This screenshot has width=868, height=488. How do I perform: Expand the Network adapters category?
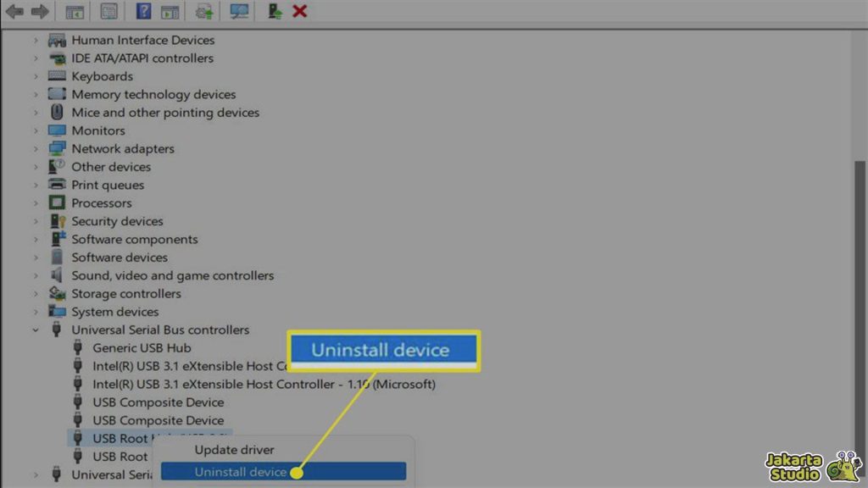click(36, 148)
